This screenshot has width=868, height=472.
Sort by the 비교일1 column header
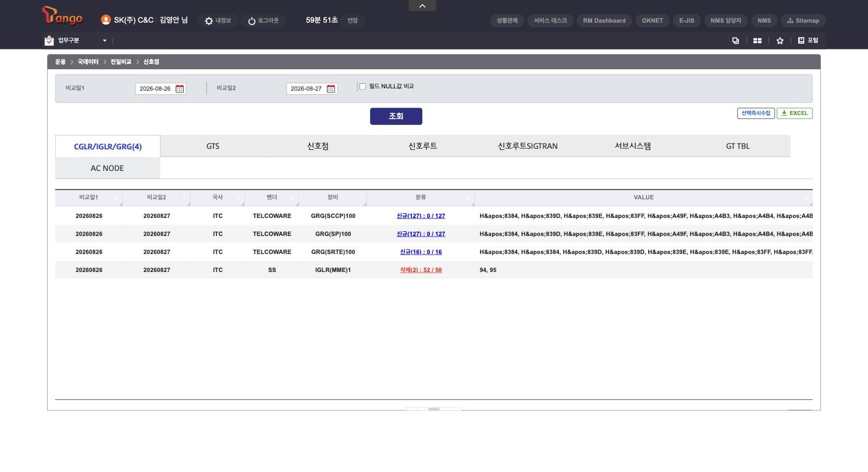click(x=89, y=198)
